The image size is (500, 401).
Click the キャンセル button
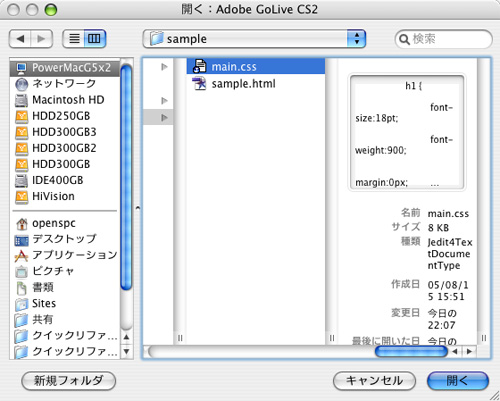point(374,380)
